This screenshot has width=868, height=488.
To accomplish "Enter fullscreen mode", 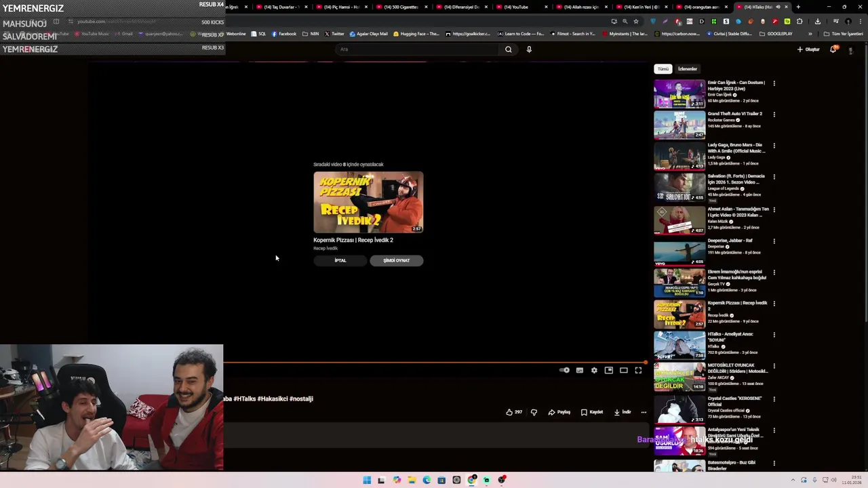I will click(x=638, y=370).
